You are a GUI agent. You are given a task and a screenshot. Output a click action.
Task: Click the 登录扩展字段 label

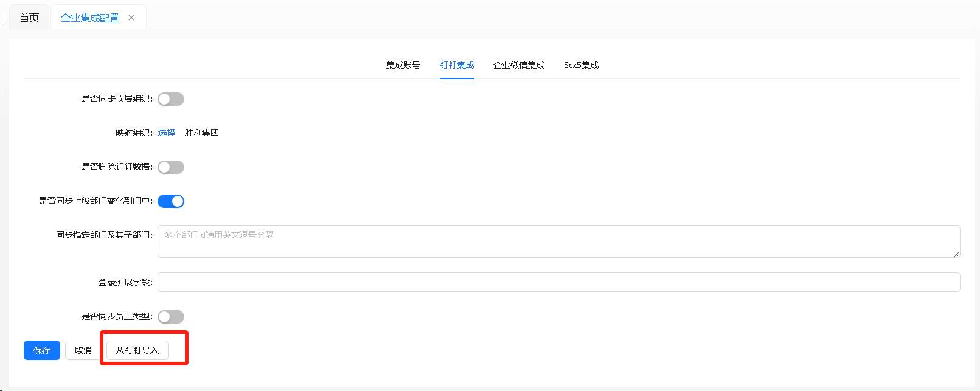(x=125, y=282)
